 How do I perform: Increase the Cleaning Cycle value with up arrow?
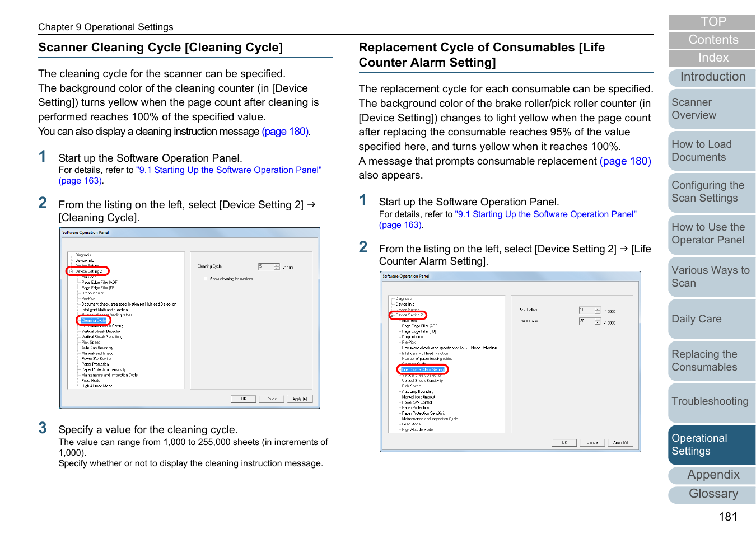tap(277, 265)
